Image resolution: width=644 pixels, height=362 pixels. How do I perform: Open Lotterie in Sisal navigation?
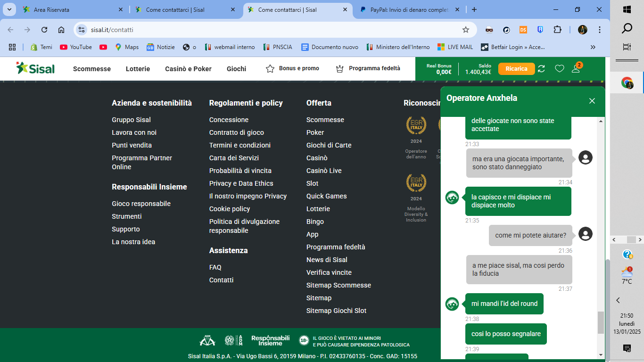[x=138, y=69]
